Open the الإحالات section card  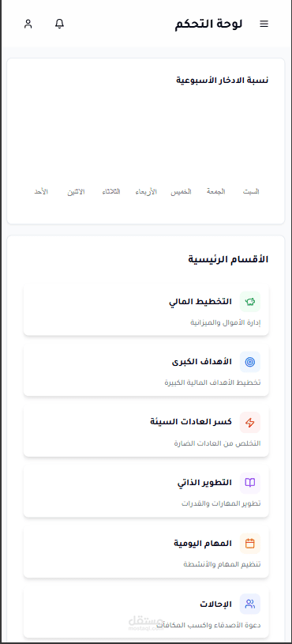click(146, 612)
